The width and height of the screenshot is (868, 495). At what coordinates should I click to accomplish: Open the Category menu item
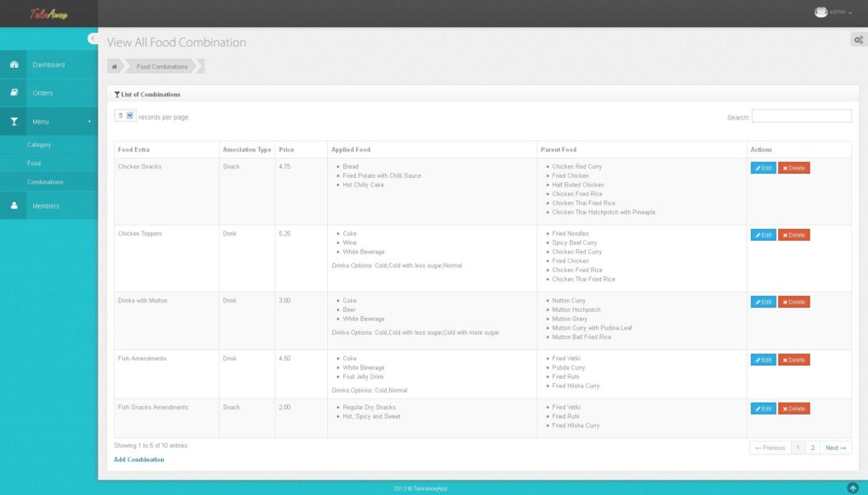coord(42,144)
